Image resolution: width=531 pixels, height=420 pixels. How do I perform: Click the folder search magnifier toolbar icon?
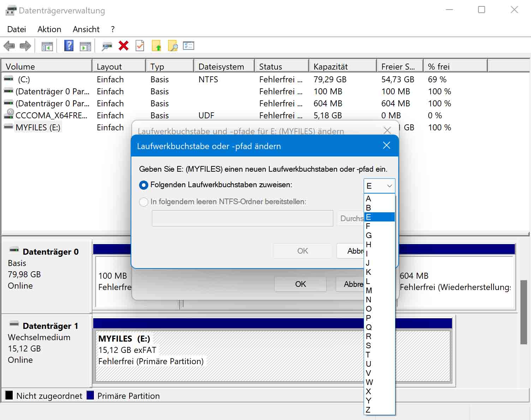click(x=173, y=46)
